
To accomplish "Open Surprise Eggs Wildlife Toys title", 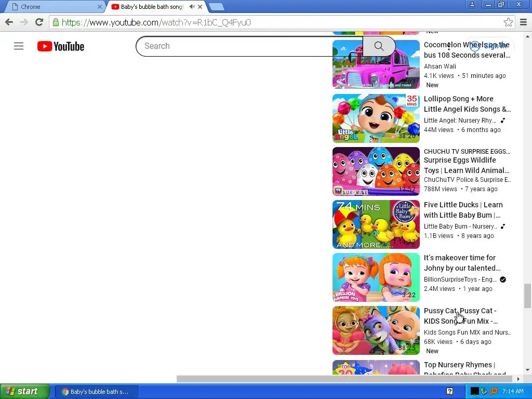I will click(x=467, y=165).
